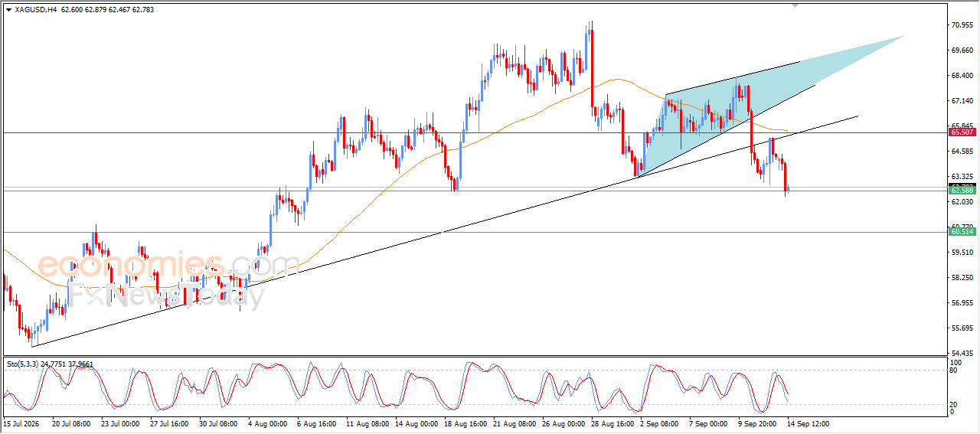980x434 pixels.
Task: Click the green 60.514 price tag
Action: click(x=962, y=231)
